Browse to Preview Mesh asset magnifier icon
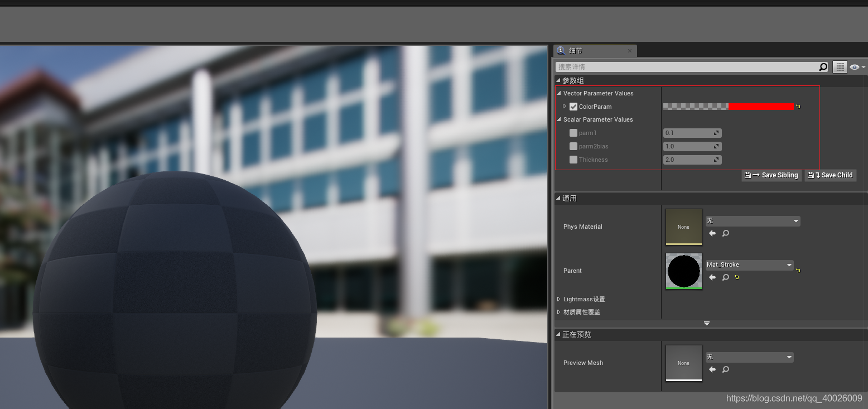This screenshot has width=868, height=409. pos(726,369)
